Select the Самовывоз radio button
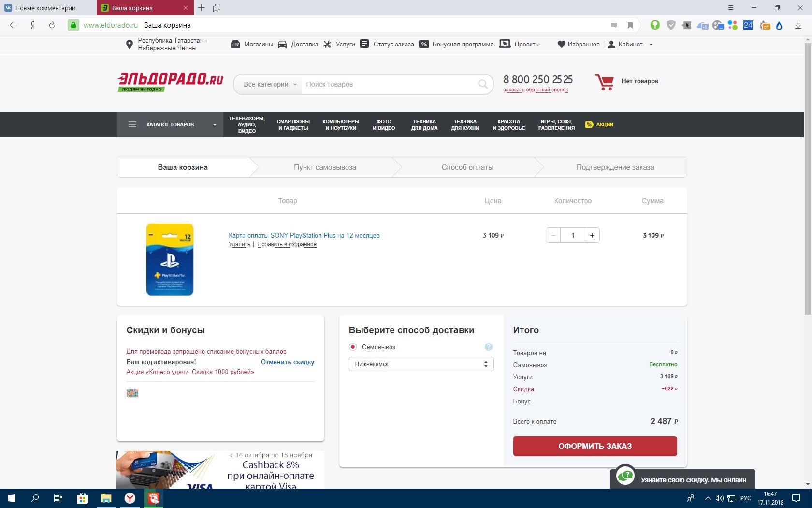Viewport: 812px width, 508px height. pyautogui.click(x=353, y=347)
